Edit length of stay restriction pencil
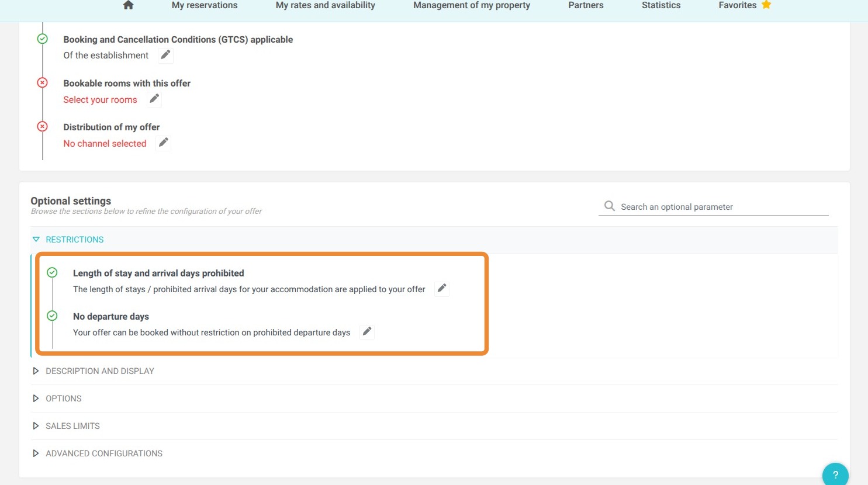 442,288
